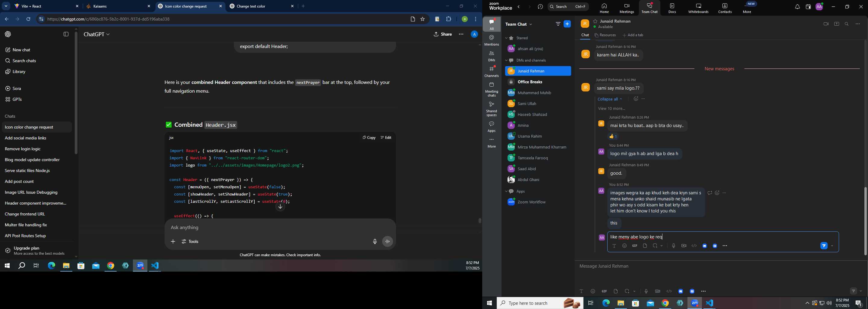
Task: Bookmark this ChatGPT page in Chrome
Action: coord(423,19)
